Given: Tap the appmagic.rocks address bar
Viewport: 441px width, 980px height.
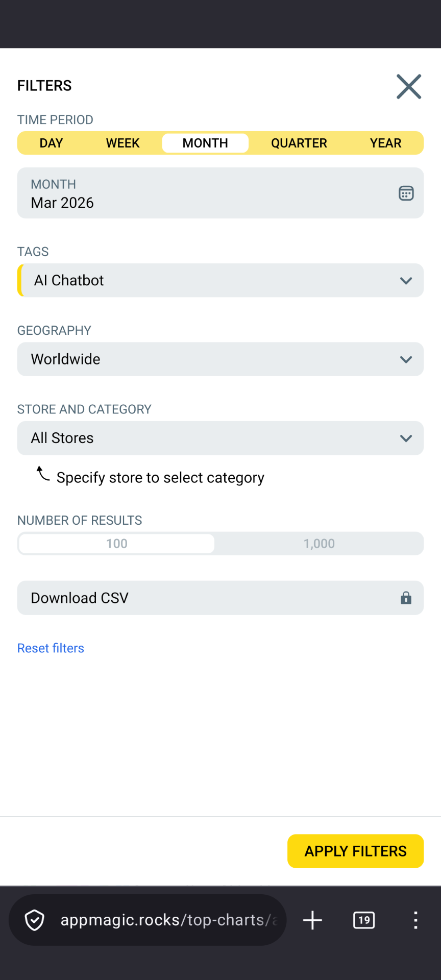Looking at the screenshot, I should click(x=168, y=920).
